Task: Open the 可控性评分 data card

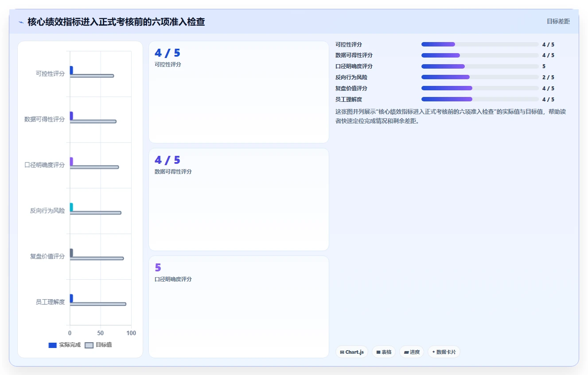Action: pyautogui.click(x=239, y=92)
